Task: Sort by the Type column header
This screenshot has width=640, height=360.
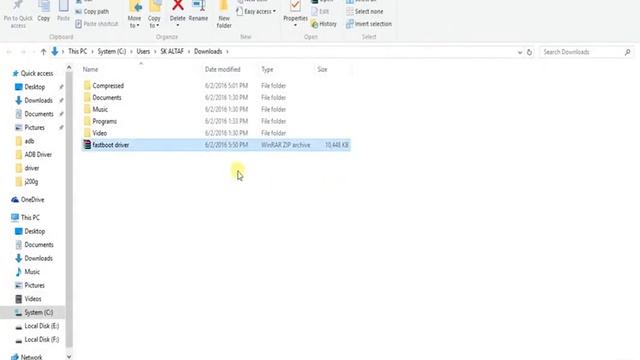Action: coord(267,69)
